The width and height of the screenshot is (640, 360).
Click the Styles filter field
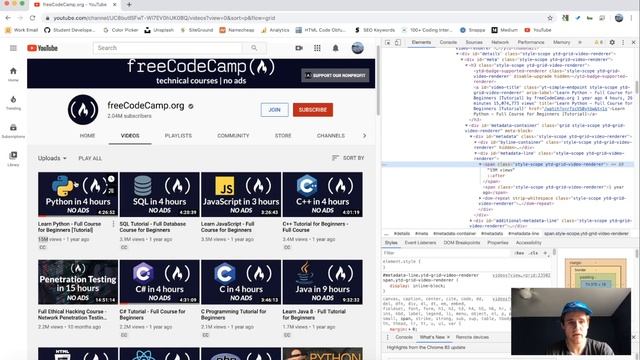pos(446,253)
